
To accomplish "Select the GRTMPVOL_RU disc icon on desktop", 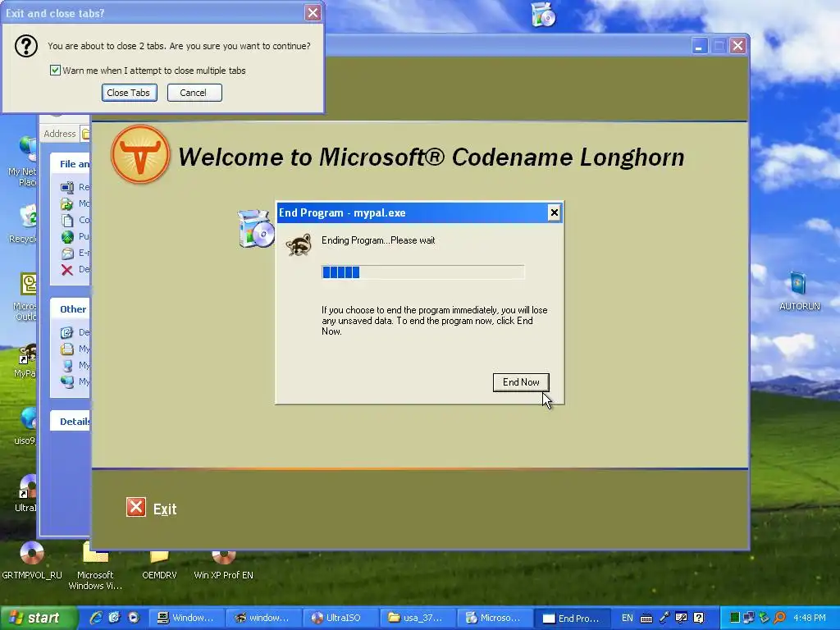I will click(x=32, y=561).
